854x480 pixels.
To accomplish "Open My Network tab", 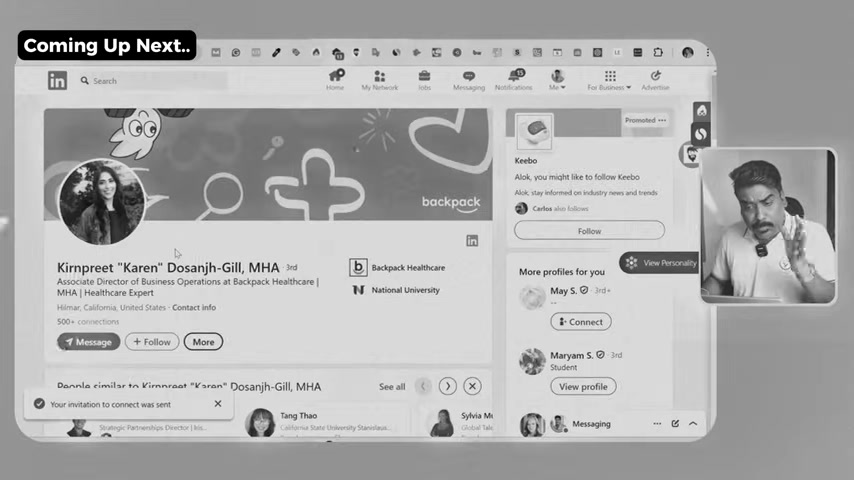I will tap(380, 80).
